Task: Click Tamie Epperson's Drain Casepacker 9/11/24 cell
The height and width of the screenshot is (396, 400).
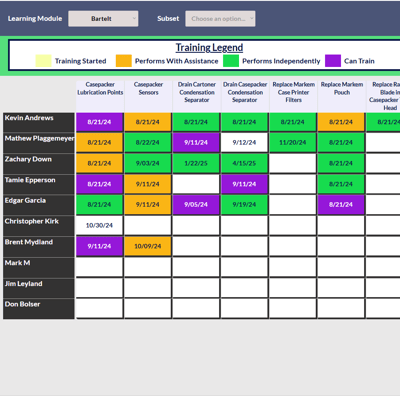Action: pos(244,184)
